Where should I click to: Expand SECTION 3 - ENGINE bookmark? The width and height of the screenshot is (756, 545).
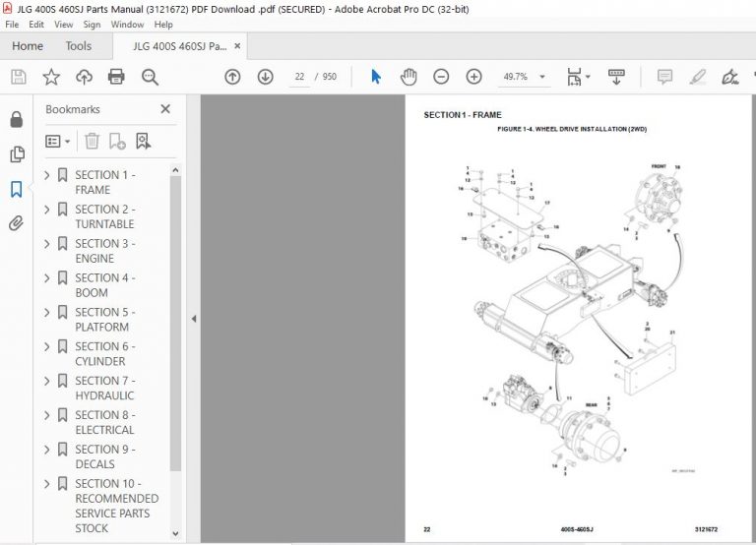click(47, 244)
